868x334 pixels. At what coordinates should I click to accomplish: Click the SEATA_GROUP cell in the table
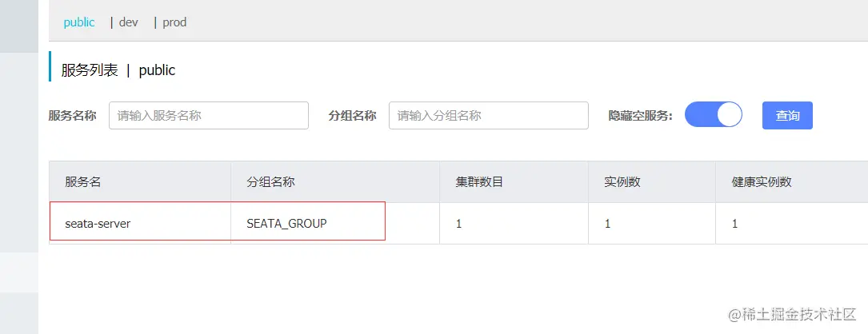286,224
